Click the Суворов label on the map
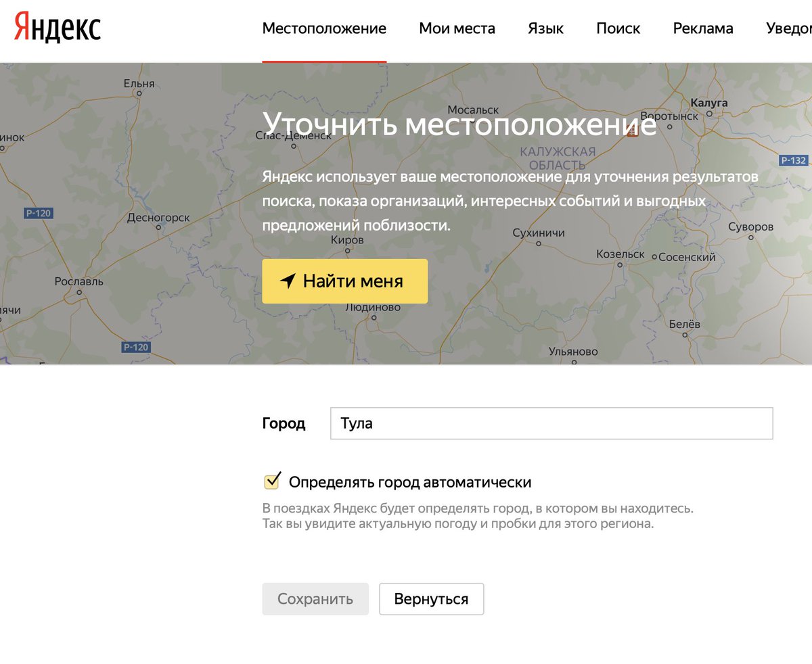This screenshot has width=812, height=664. [750, 227]
